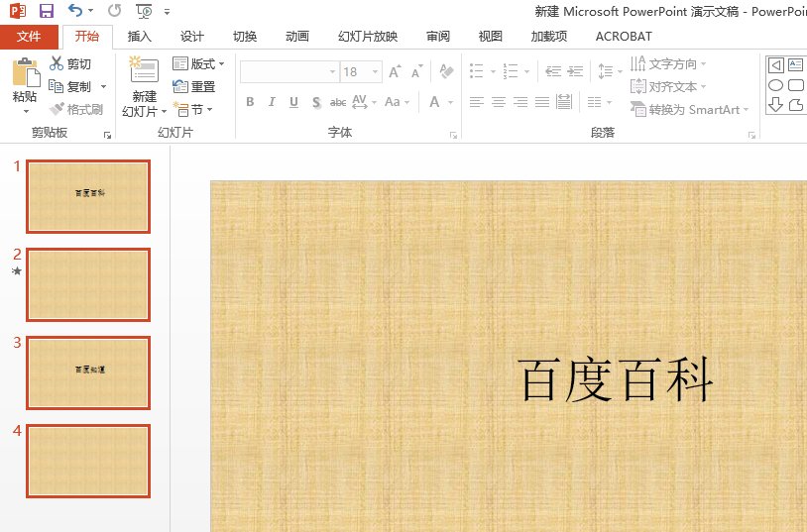Open the ACROBAT tab
Image resolution: width=807 pixels, height=532 pixels.
click(624, 37)
